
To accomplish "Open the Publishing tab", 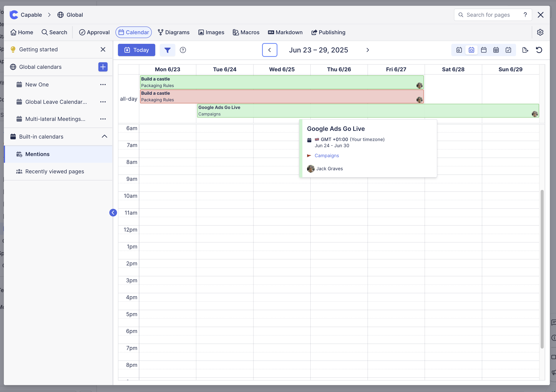I will (328, 32).
